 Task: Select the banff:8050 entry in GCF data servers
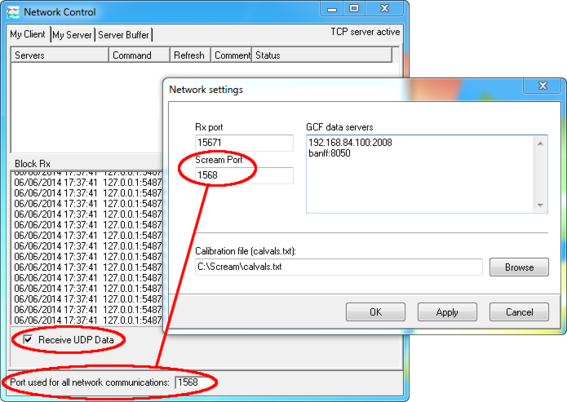pyautogui.click(x=329, y=153)
